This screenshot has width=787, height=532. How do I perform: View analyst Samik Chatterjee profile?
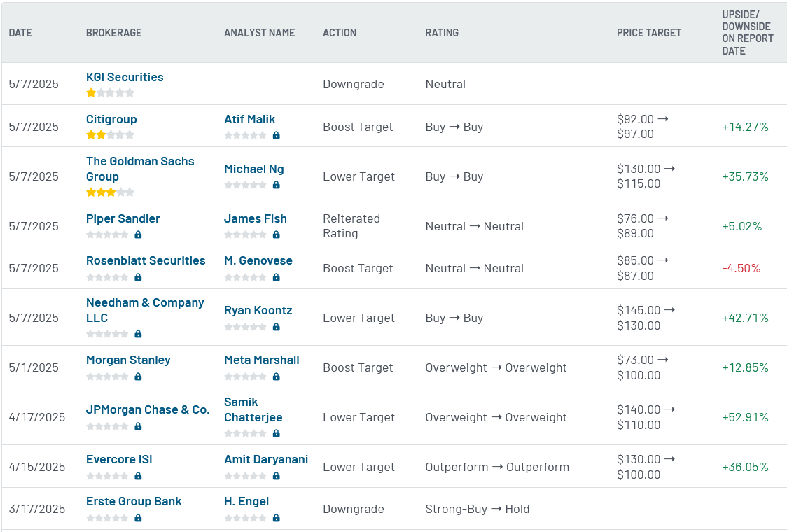point(253,409)
